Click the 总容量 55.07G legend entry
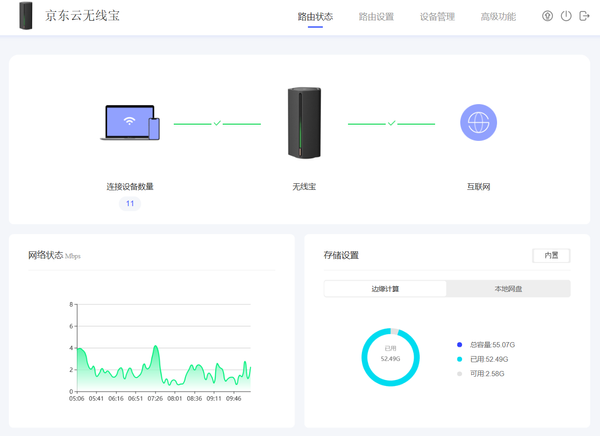Screen dimensions: 600x436 [486, 345]
